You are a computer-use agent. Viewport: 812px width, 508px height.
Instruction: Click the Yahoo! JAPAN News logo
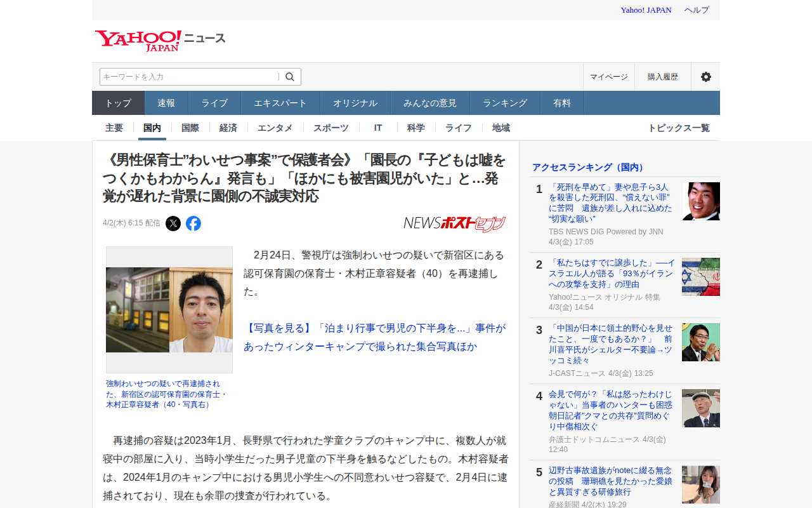(160, 41)
